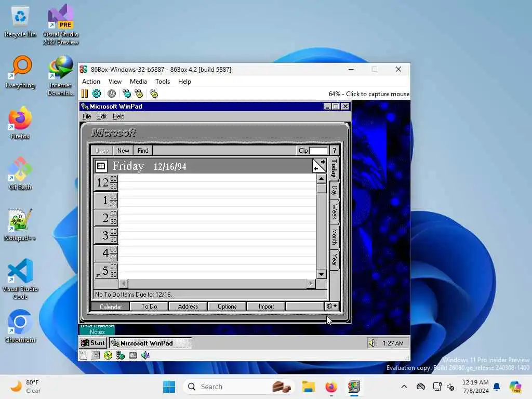The width and height of the screenshot is (532, 399).
Task: Open Everything search desktop icon
Action: coord(20,72)
